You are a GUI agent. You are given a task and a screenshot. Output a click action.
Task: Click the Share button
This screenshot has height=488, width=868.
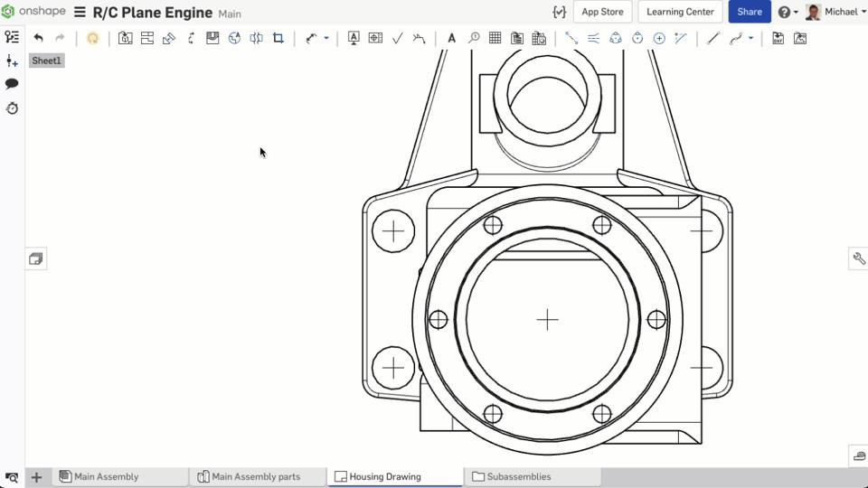click(749, 12)
